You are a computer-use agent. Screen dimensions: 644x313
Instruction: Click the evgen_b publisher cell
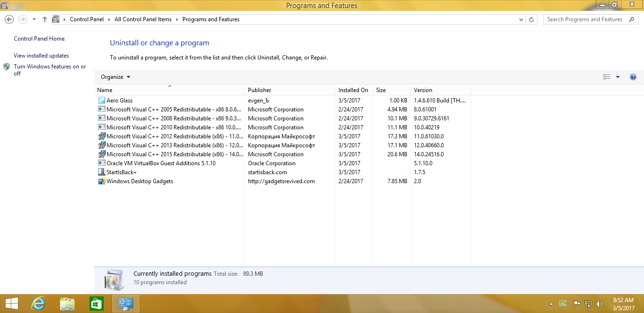[x=259, y=101]
